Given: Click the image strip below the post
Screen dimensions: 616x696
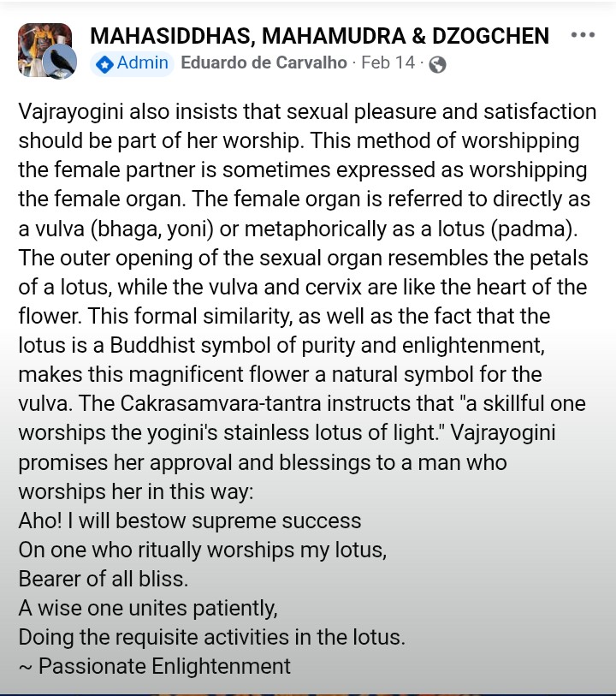Looking at the screenshot, I should click(x=308, y=694).
